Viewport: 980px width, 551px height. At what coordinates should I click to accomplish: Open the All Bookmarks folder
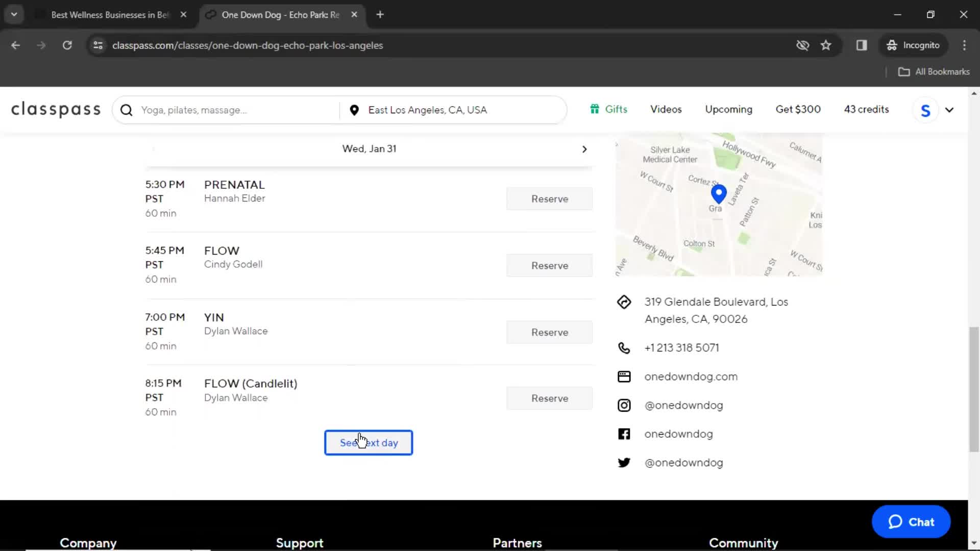point(934,72)
